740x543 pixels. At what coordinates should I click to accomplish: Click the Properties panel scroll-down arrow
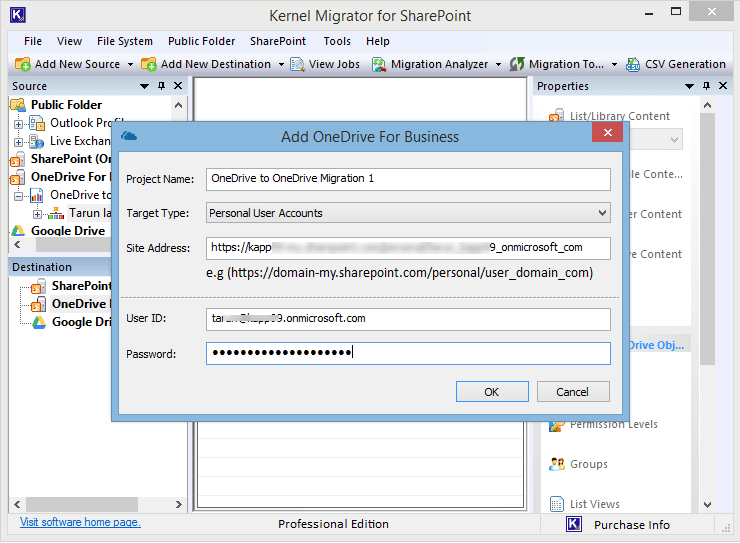point(707,505)
